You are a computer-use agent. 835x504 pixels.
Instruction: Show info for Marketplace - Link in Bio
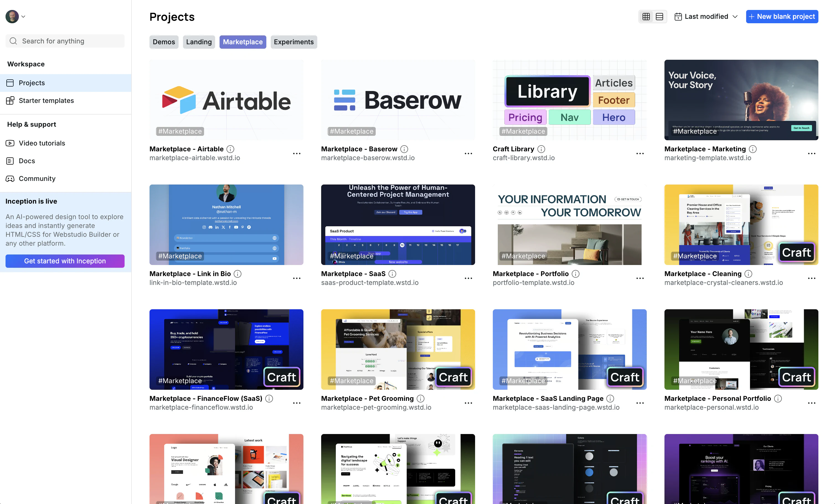coord(238,274)
